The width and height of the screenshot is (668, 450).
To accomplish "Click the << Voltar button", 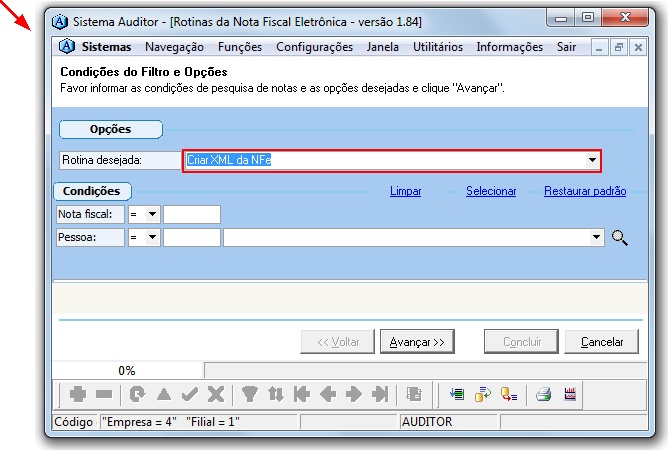I will point(337,341).
